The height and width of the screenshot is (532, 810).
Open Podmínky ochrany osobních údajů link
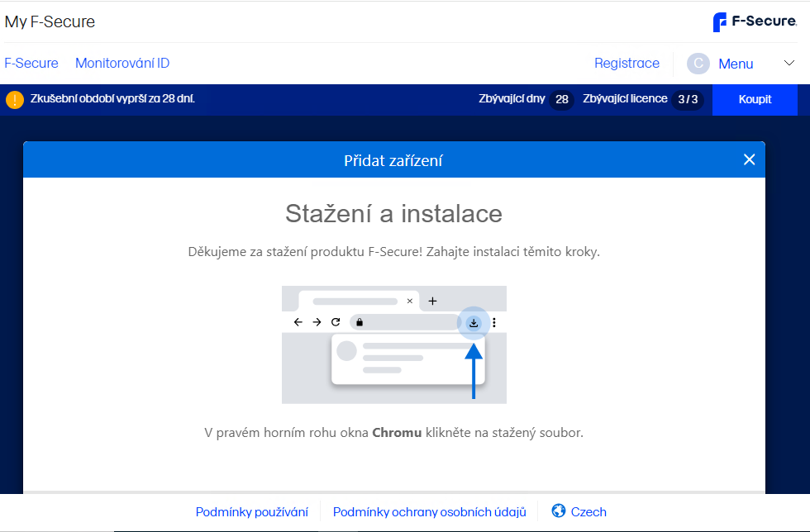(429, 512)
